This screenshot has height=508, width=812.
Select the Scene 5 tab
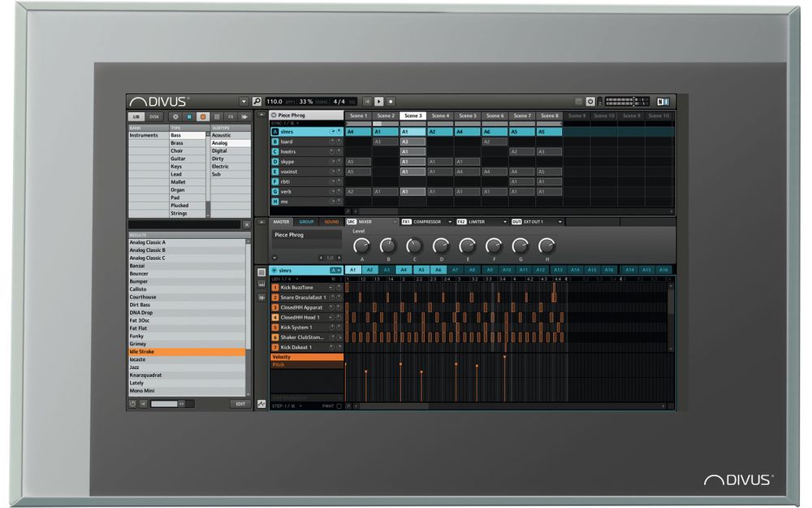[x=468, y=115]
